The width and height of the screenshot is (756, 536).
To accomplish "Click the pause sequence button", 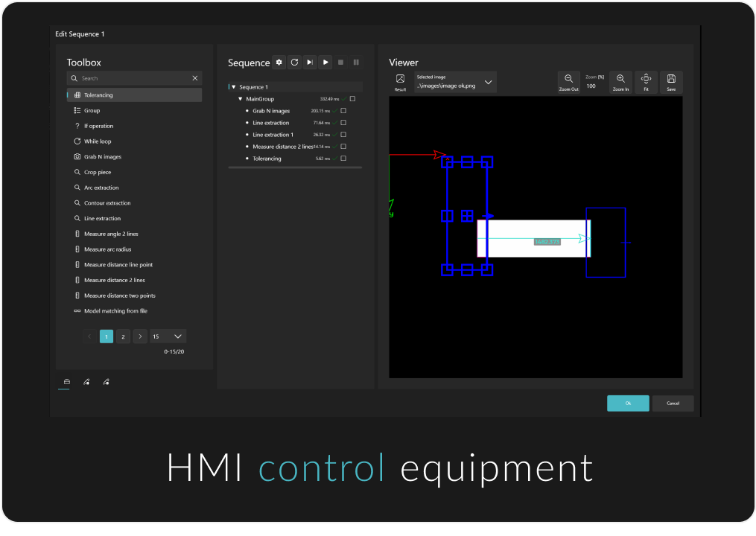I will (356, 63).
